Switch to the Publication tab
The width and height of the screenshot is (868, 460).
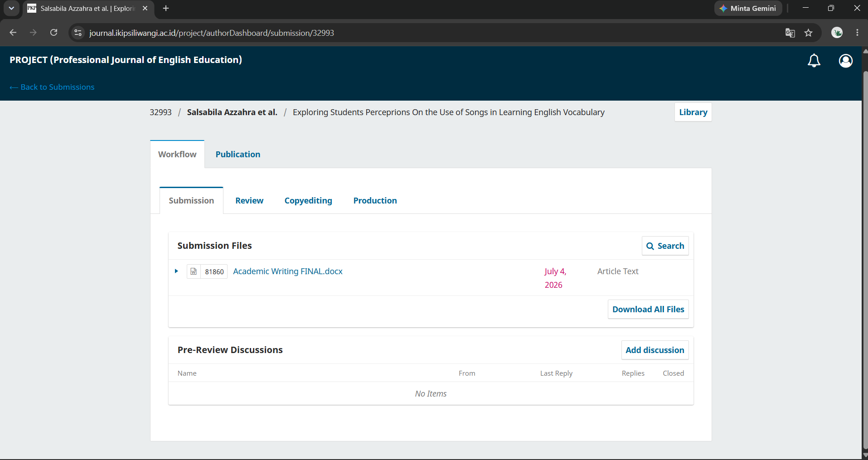238,154
